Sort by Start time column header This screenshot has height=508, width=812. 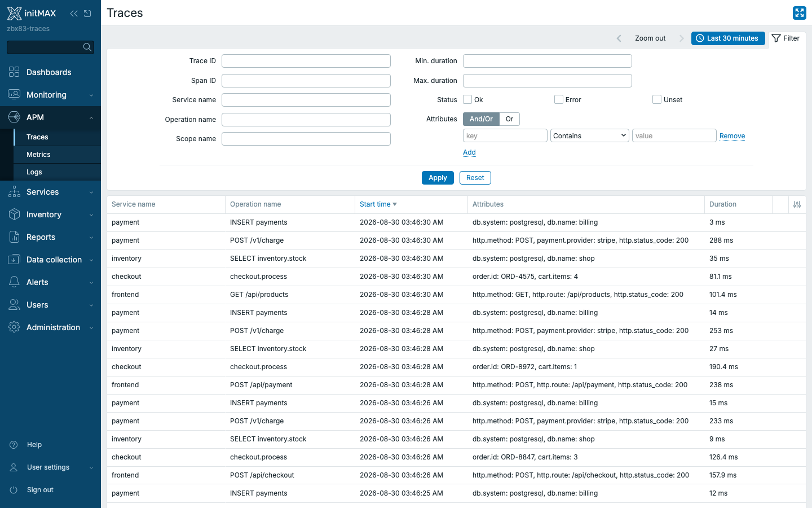[378, 204]
